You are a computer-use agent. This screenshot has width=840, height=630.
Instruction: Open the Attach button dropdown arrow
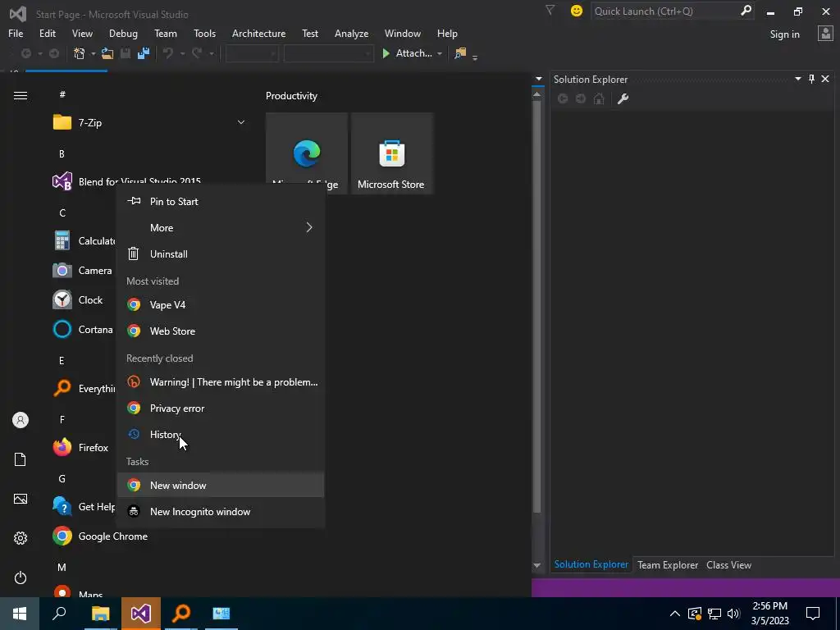coord(440,53)
